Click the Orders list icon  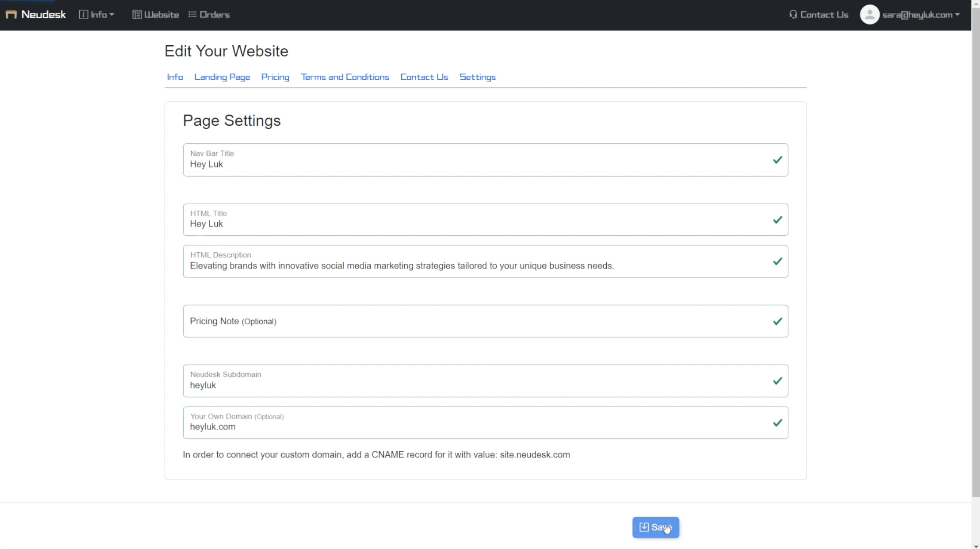click(x=192, y=15)
